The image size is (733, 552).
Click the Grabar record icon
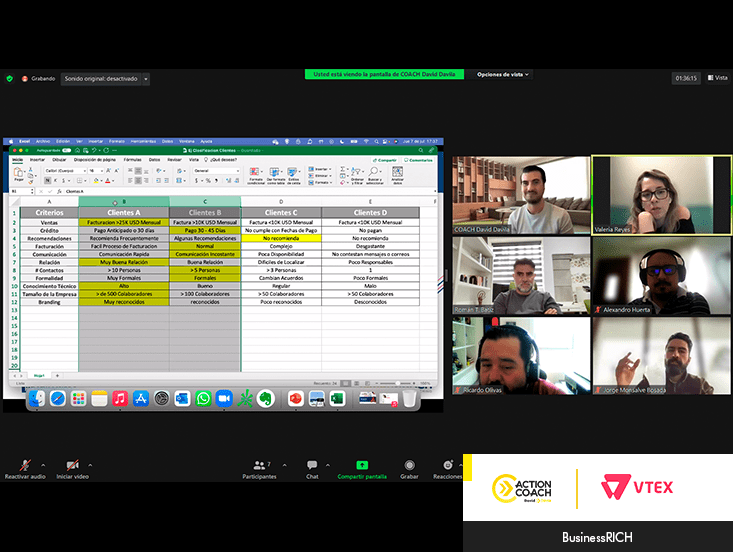click(409, 465)
